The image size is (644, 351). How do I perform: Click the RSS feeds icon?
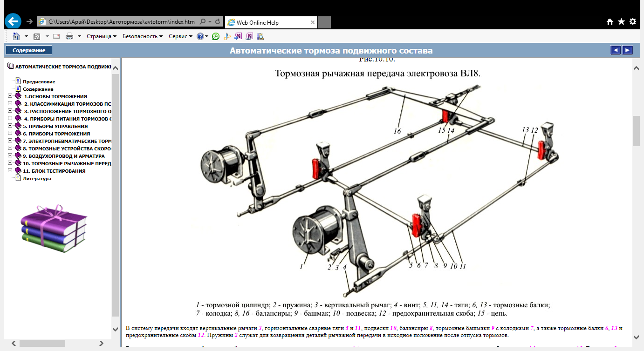click(x=37, y=36)
